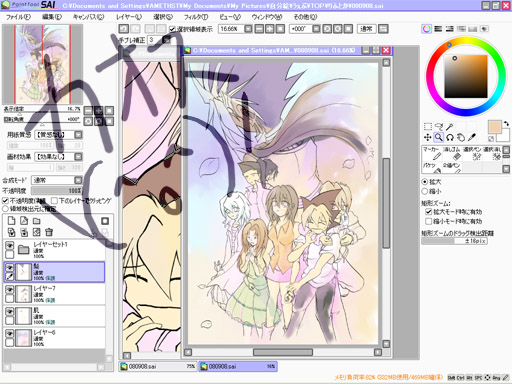Open the 編集 menu
The height and width of the screenshot is (384, 512).
point(52,17)
